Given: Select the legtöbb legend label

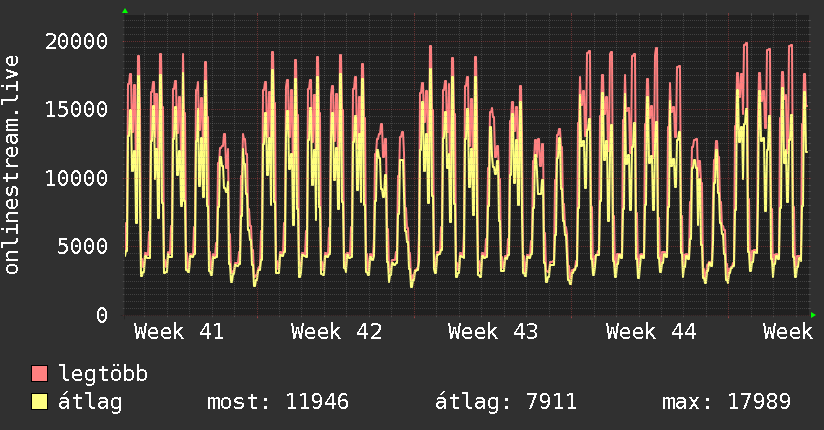Looking at the screenshot, I should point(104,375).
